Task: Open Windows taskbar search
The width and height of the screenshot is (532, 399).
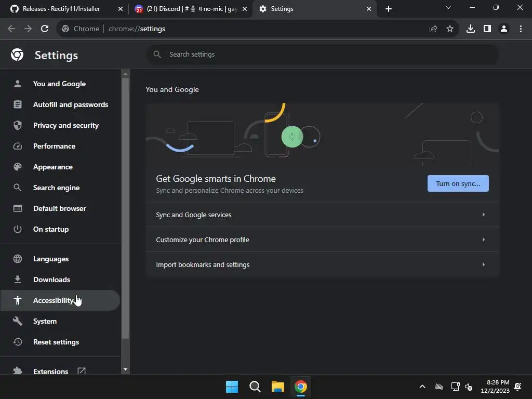Action: tap(255, 387)
